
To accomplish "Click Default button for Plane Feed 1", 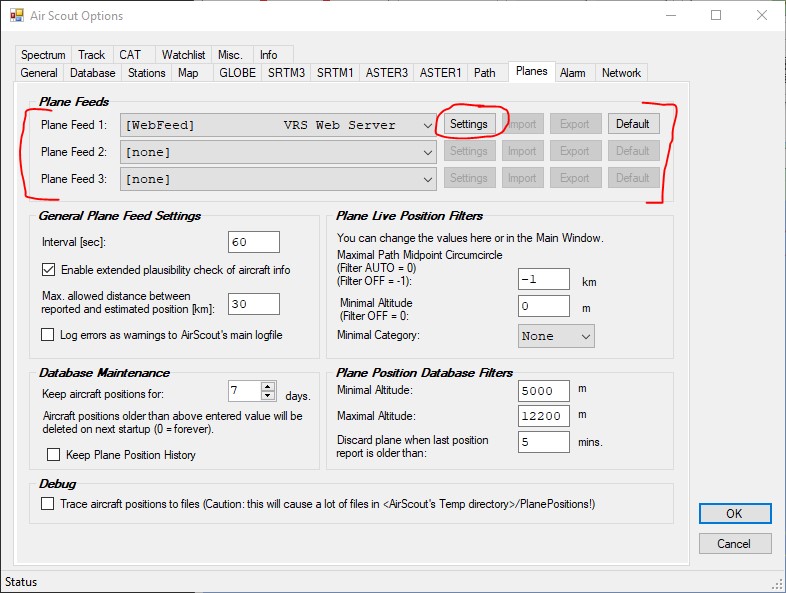I will 632,124.
